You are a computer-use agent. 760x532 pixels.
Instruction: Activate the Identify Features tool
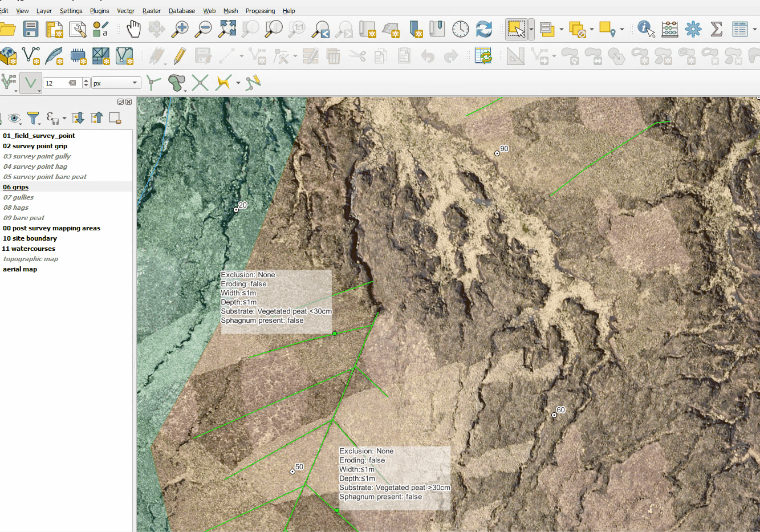(645, 29)
